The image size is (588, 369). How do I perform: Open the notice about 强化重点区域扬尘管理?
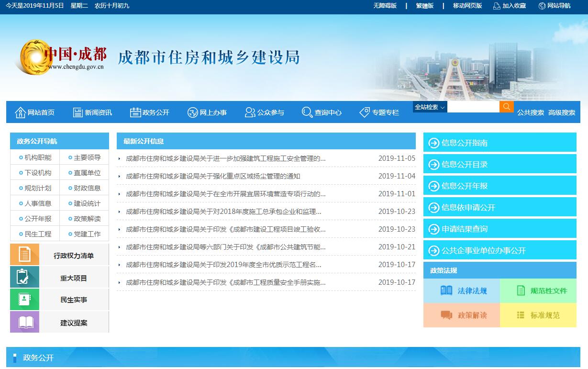pos(213,176)
